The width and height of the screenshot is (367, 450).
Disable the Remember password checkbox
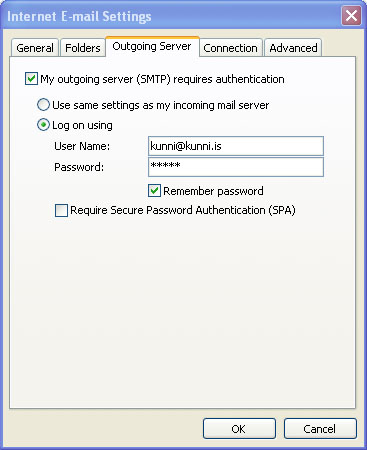coord(154,191)
